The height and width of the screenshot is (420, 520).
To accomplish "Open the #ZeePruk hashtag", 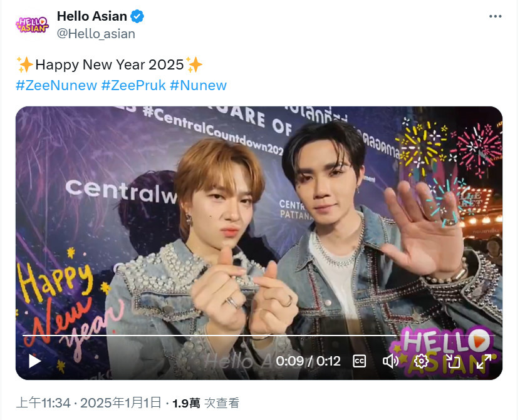I will [133, 86].
